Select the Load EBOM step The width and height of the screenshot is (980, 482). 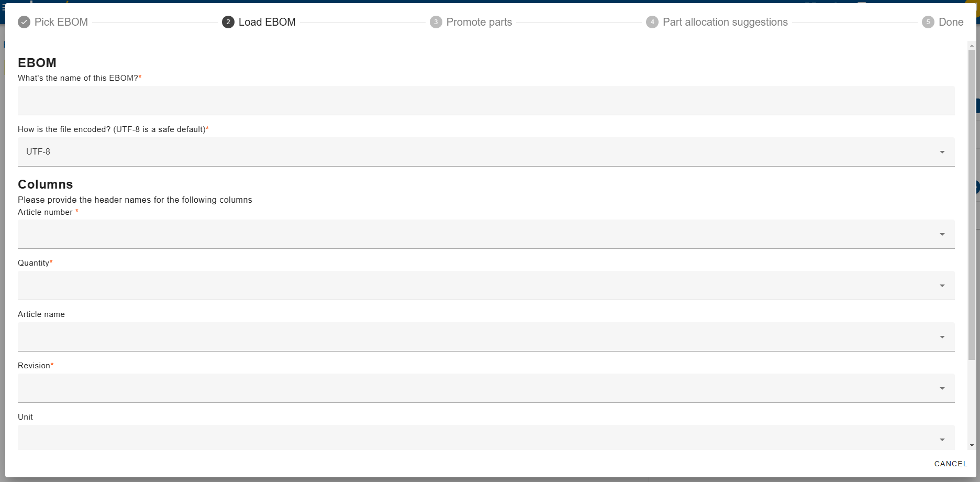(259, 22)
